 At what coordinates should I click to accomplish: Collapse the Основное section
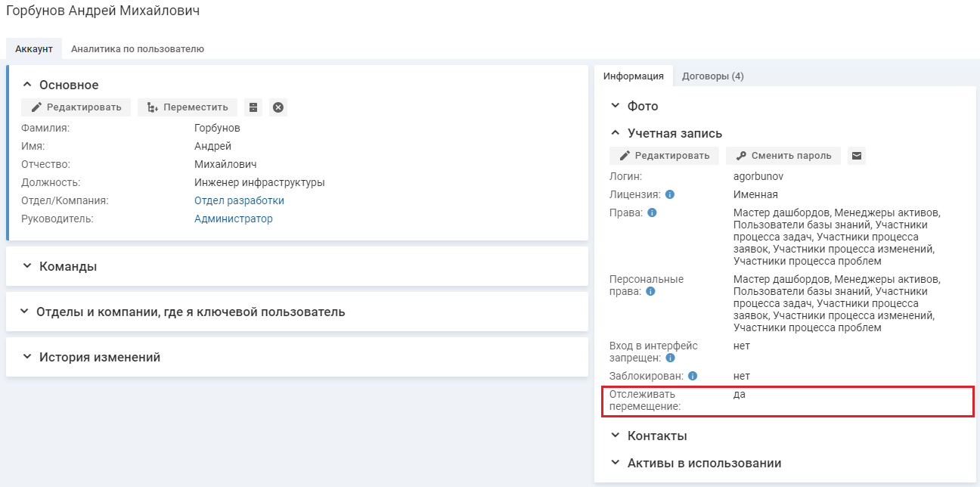(27, 85)
